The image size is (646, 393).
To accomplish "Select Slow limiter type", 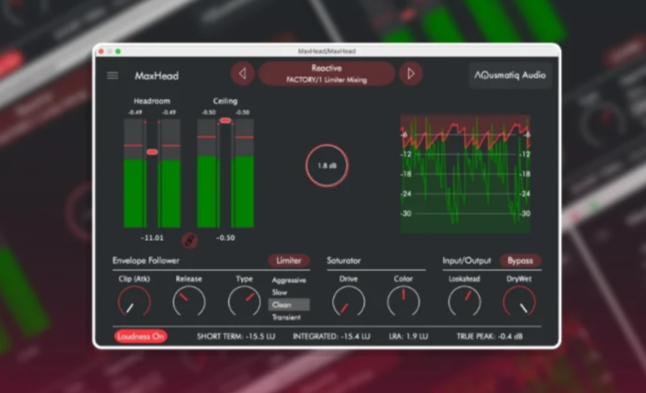I will point(279,292).
